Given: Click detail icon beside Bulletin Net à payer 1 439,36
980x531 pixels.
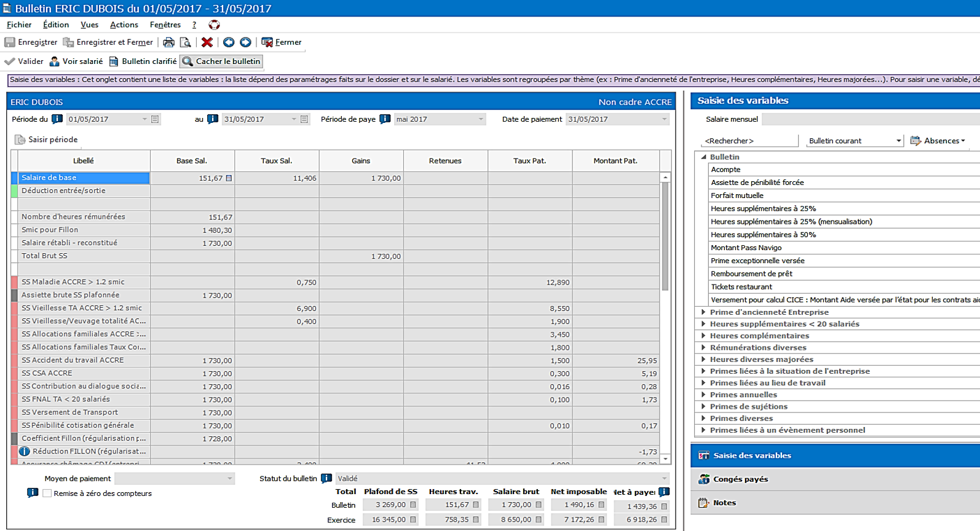Looking at the screenshot, I should (x=664, y=506).
